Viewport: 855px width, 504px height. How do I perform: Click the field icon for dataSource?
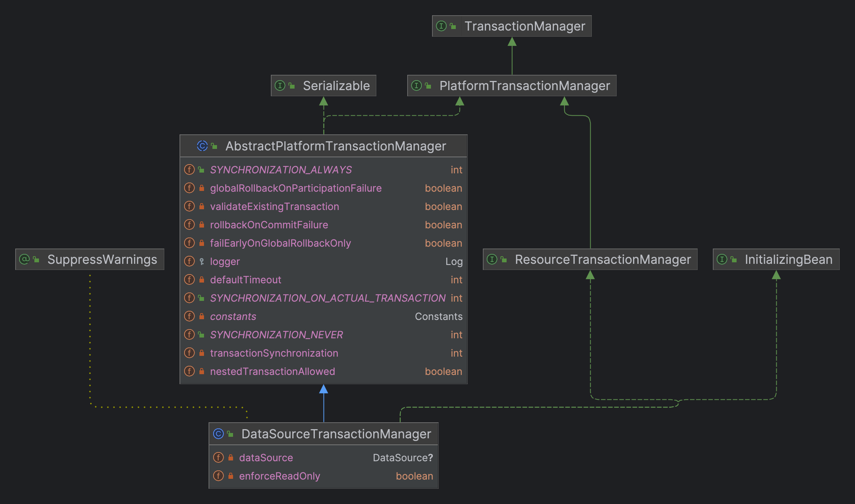(x=219, y=457)
